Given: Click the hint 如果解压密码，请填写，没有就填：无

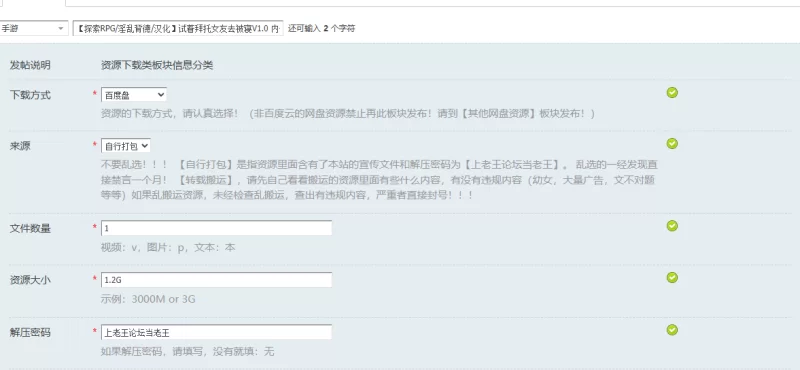Looking at the screenshot, I should point(188,351).
